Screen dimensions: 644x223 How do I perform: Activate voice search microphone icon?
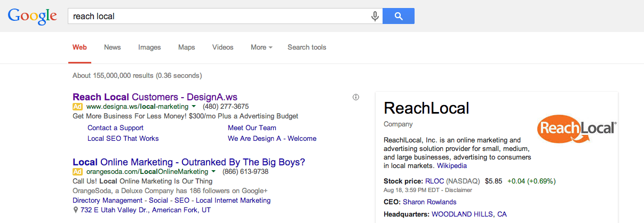click(x=375, y=16)
